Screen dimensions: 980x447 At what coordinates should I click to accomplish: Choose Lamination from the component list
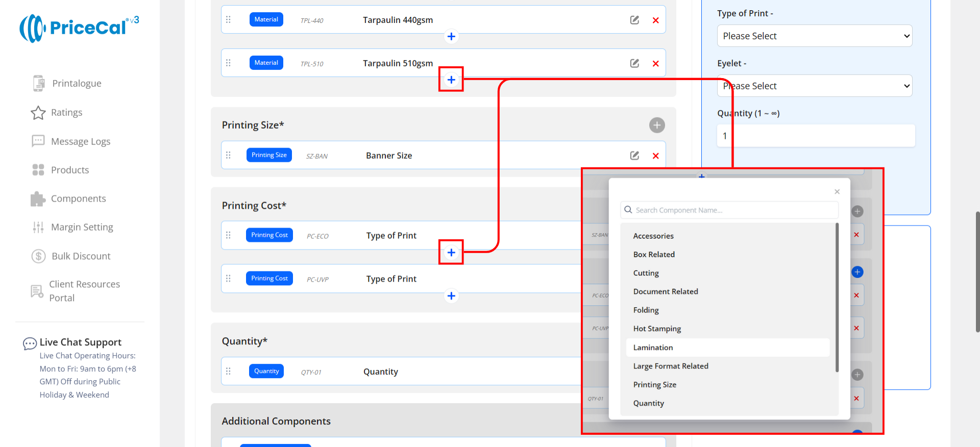point(653,347)
